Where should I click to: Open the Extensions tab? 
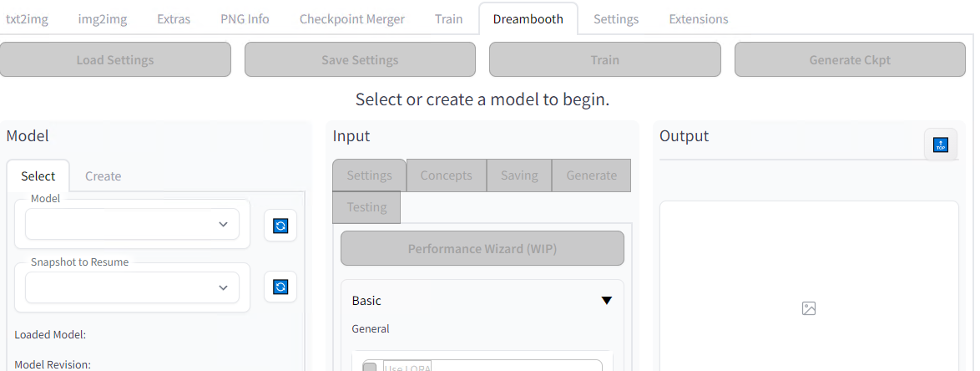pyautogui.click(x=699, y=18)
